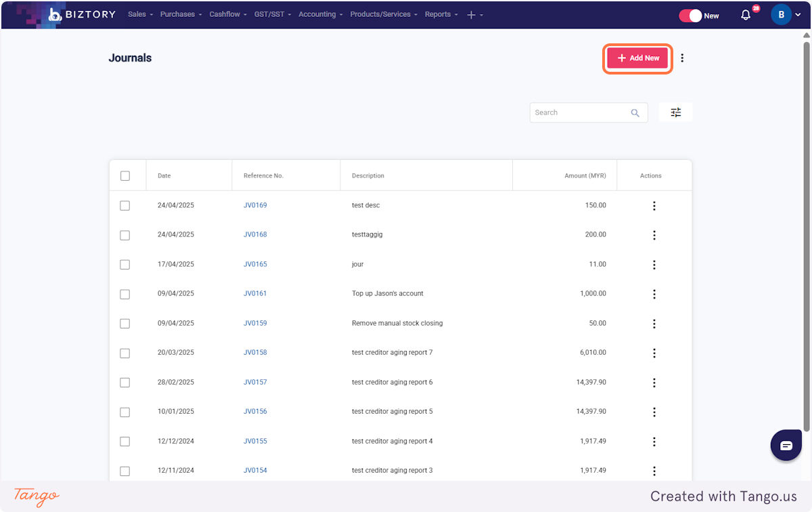Open journal JV0154

(255, 470)
